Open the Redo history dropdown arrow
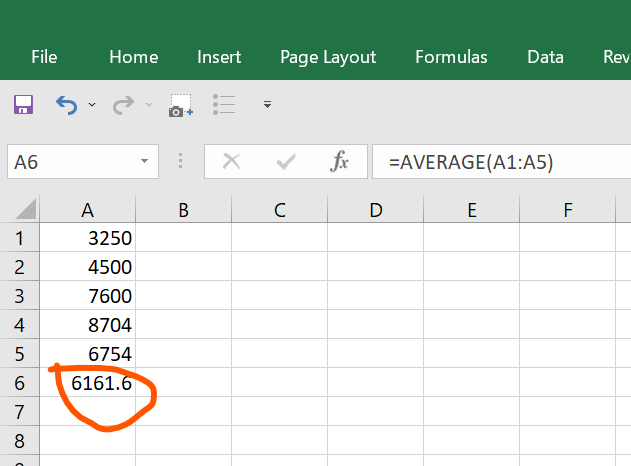This screenshot has height=466, width=631. 149,105
